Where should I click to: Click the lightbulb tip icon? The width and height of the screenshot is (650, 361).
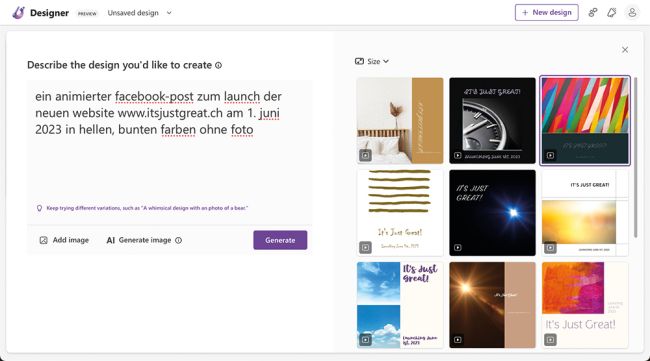39,208
